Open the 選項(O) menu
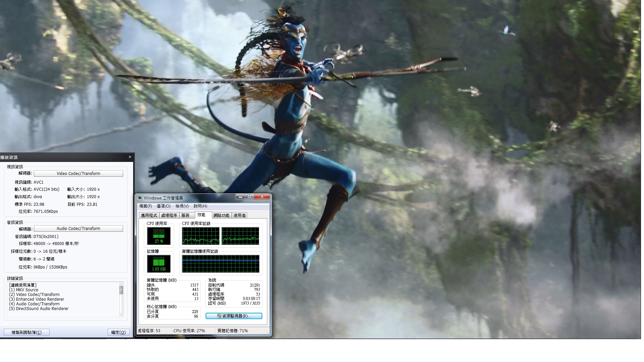The width and height of the screenshot is (644, 362). [163, 206]
